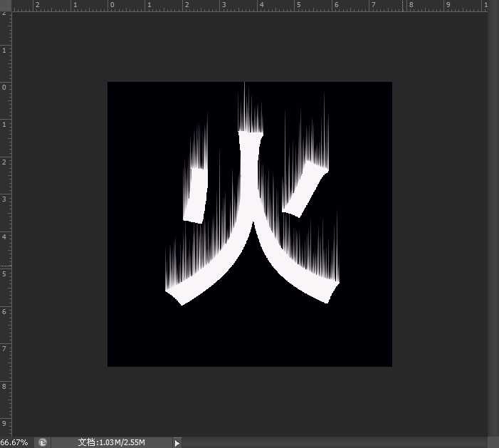499x448 pixels.
Task: Click the horizontal scrollbar track at the bottom
Action: pyautogui.click(x=335, y=442)
